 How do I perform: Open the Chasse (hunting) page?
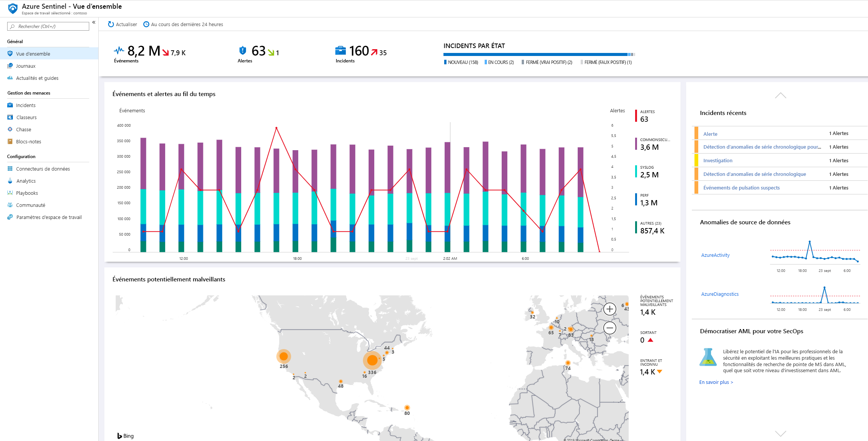pos(23,129)
